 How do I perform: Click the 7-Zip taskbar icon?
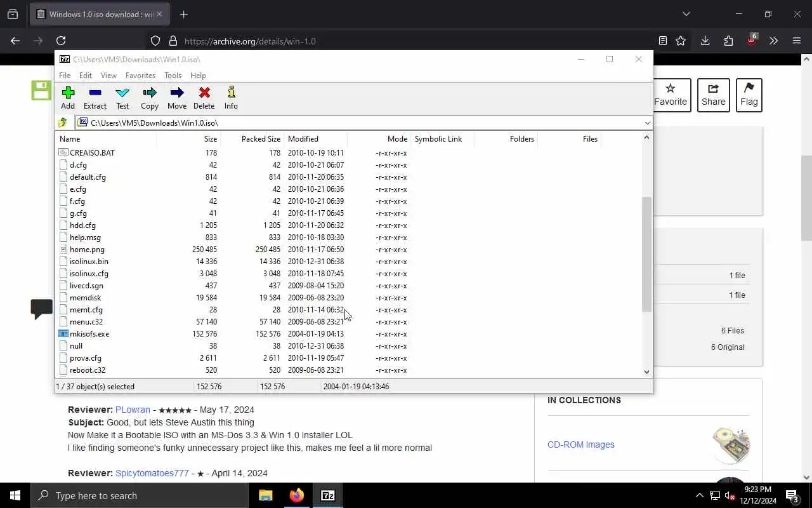(x=328, y=495)
